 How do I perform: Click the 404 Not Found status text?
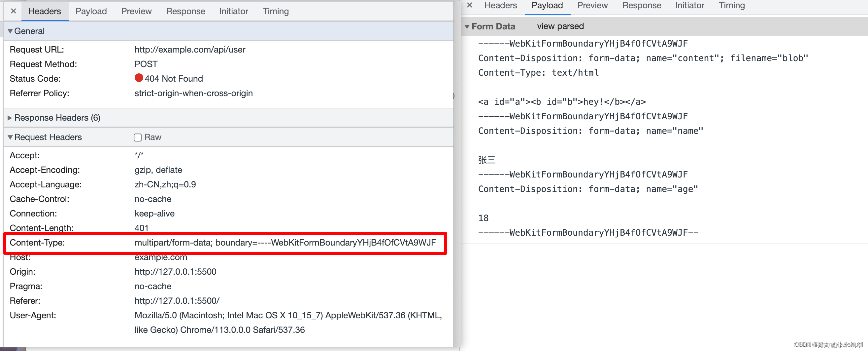click(x=174, y=79)
